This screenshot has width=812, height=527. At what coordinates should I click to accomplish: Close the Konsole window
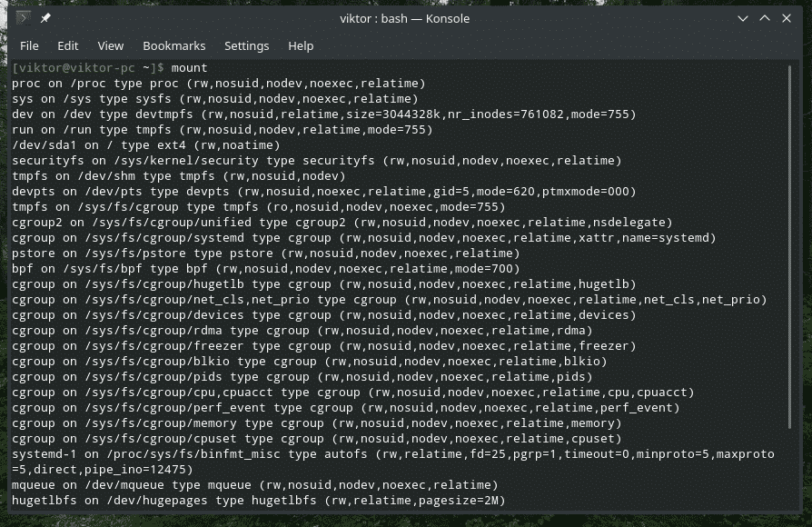(x=786, y=18)
